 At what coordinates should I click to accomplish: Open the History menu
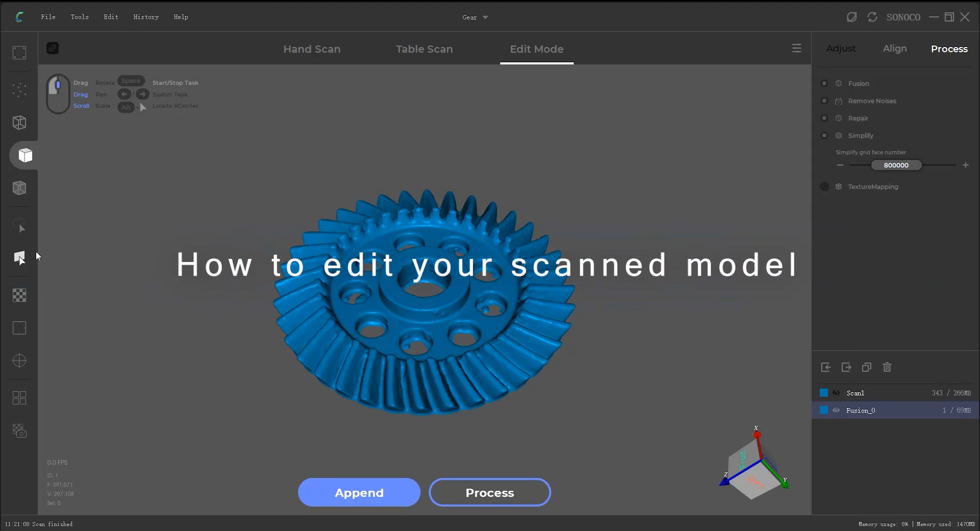(146, 17)
